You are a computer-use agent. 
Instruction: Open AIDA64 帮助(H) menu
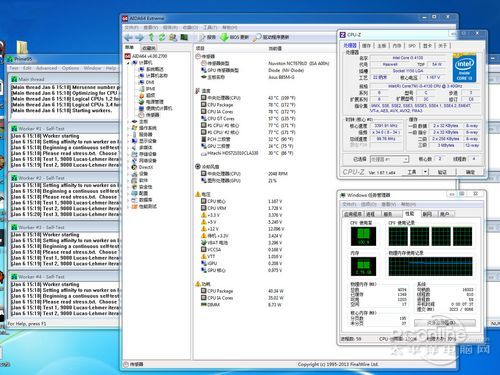(229, 27)
